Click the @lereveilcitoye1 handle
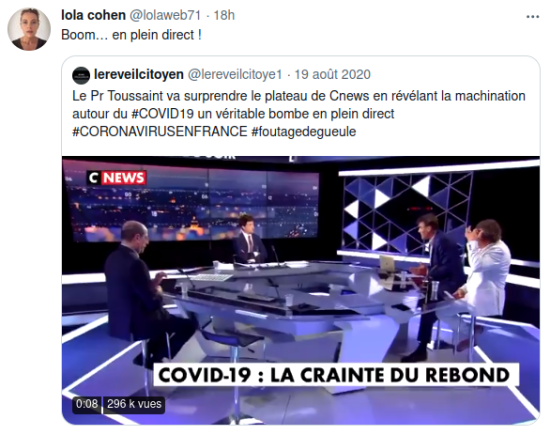550x435 pixels. coord(235,74)
